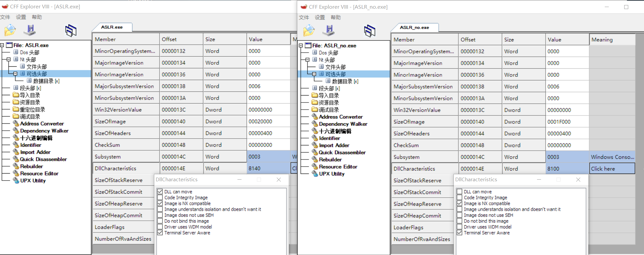Open 帮助 menu in ASLR_no.exe window
The height and width of the screenshot is (255, 644).
[336, 17]
